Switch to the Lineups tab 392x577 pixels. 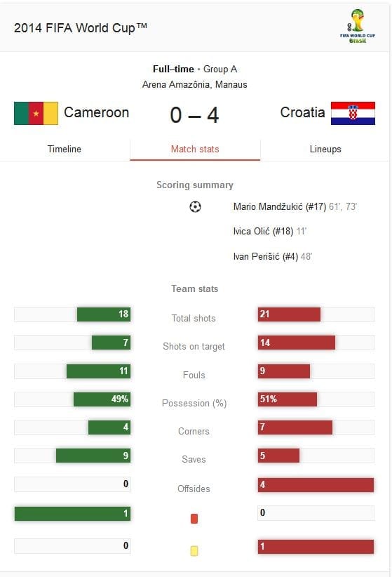click(x=325, y=149)
